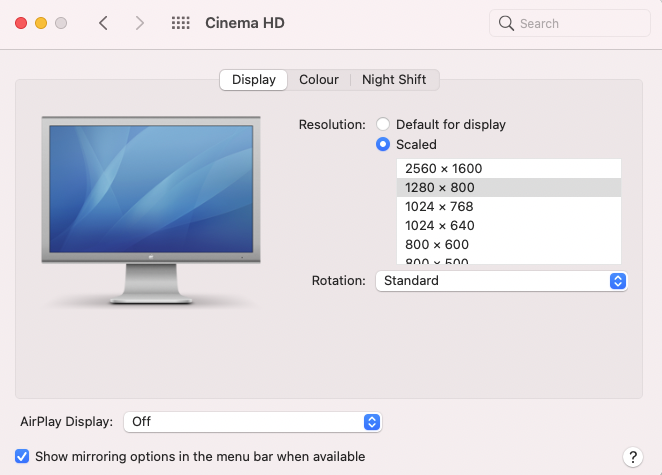Minimize the window with the yellow button
662x475 pixels.
41,23
